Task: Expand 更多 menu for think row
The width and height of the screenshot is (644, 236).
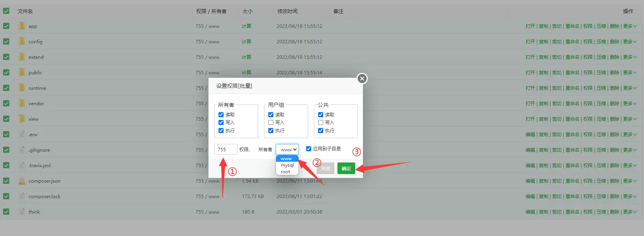Action: (x=630, y=212)
